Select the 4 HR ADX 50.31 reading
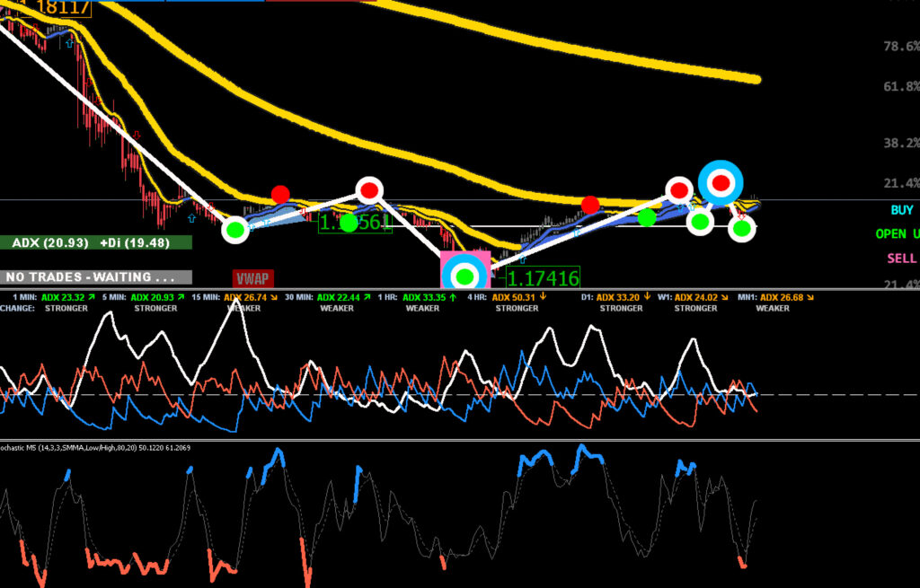Image resolution: width=920 pixels, height=588 pixels. pos(508,298)
